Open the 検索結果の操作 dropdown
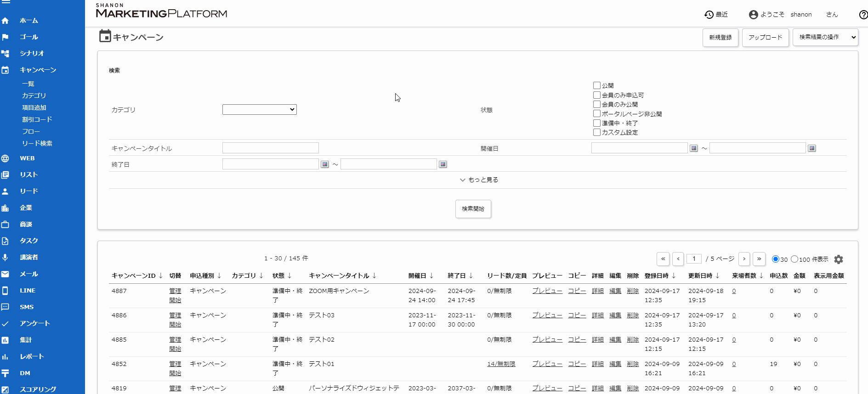The height and width of the screenshot is (394, 868). point(825,37)
